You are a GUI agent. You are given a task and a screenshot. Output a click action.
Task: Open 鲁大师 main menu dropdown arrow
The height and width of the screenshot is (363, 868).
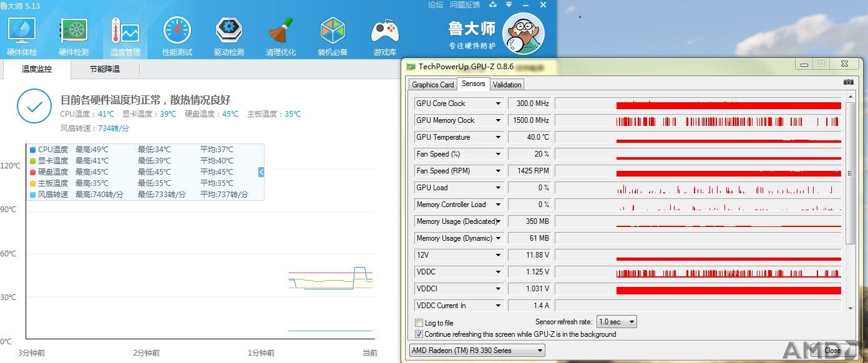510,5
